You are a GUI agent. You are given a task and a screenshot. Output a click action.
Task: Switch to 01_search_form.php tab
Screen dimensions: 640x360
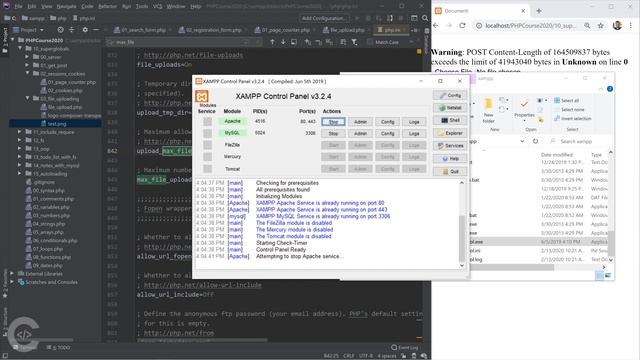coord(140,30)
